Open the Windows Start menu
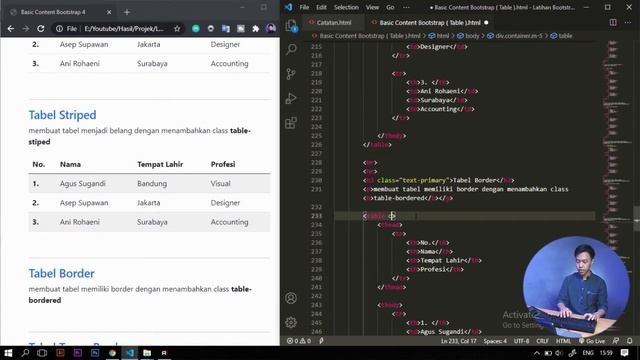Screen dimensions: 640x360 click(x=8, y=353)
